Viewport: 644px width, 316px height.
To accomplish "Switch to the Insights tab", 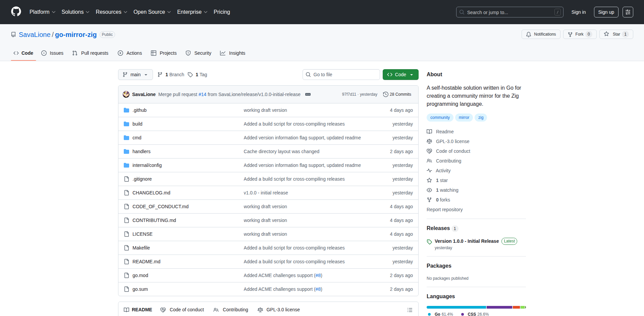I will [233, 53].
